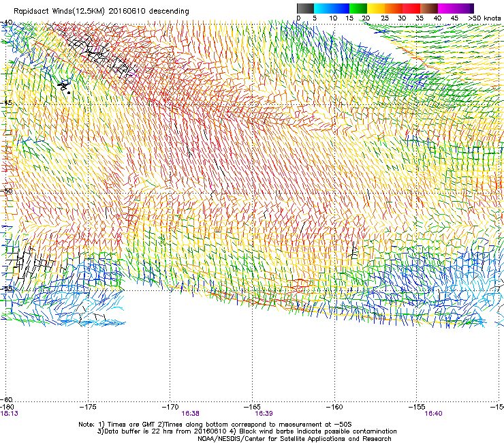
Task: Click the '-175' longitude axis label
Action: click(88, 407)
